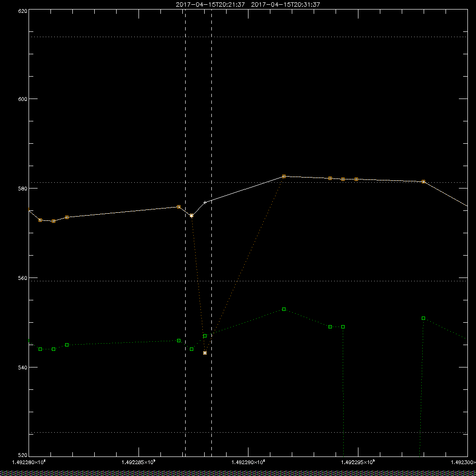Click the x-axis label 1.492280×10⁹
Screen dimensions: 476x476
pyautogui.click(x=29, y=462)
